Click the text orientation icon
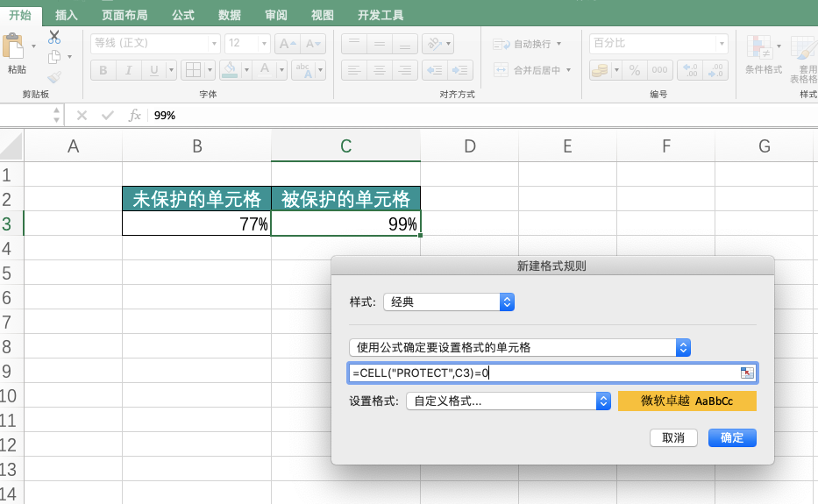Image resolution: width=818 pixels, height=504 pixels. pyautogui.click(x=433, y=43)
